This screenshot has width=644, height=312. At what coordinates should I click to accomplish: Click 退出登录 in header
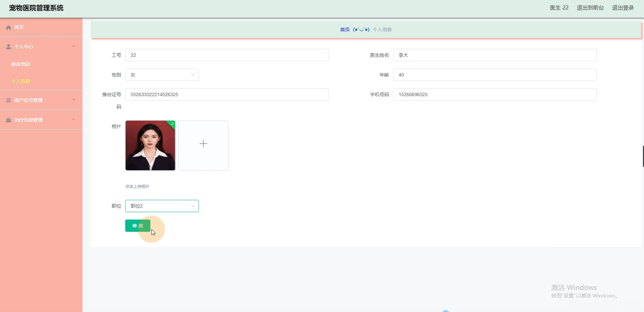point(623,8)
